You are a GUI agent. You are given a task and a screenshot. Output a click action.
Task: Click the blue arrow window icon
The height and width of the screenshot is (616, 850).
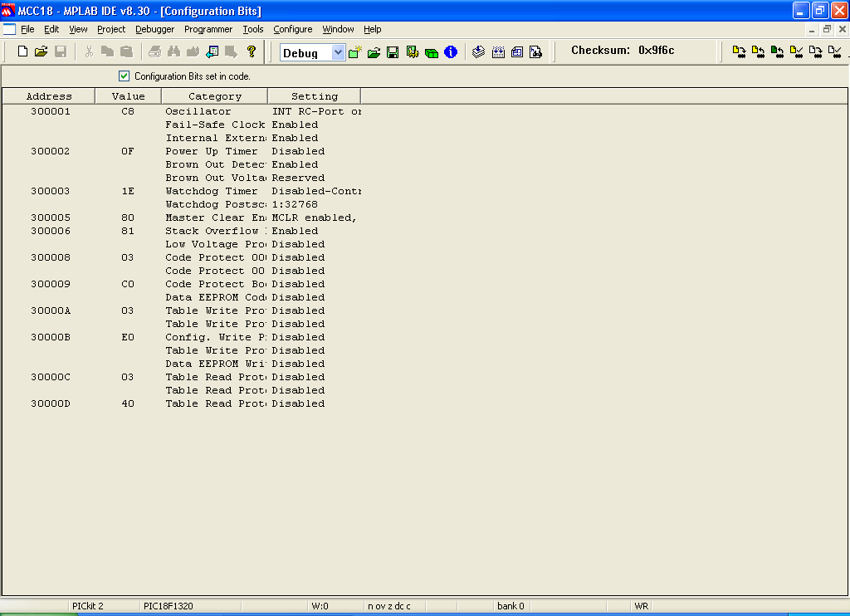[212, 51]
